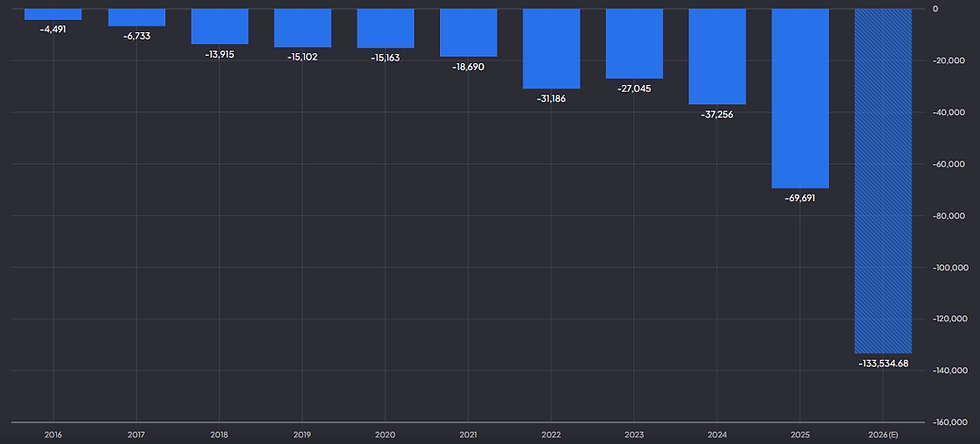Image resolution: width=980 pixels, height=444 pixels.
Task: Click the -100,000 y-axis tick label
Action: pos(951,268)
